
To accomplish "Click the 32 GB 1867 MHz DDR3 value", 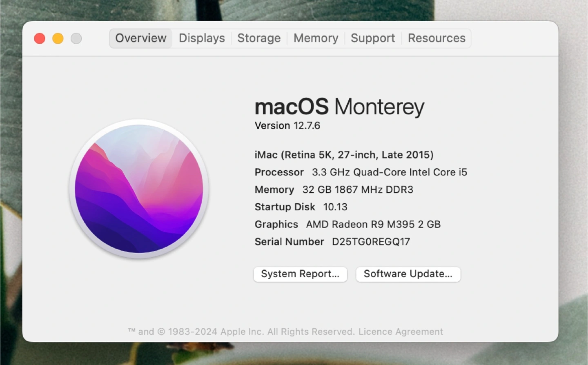I will pos(358,189).
